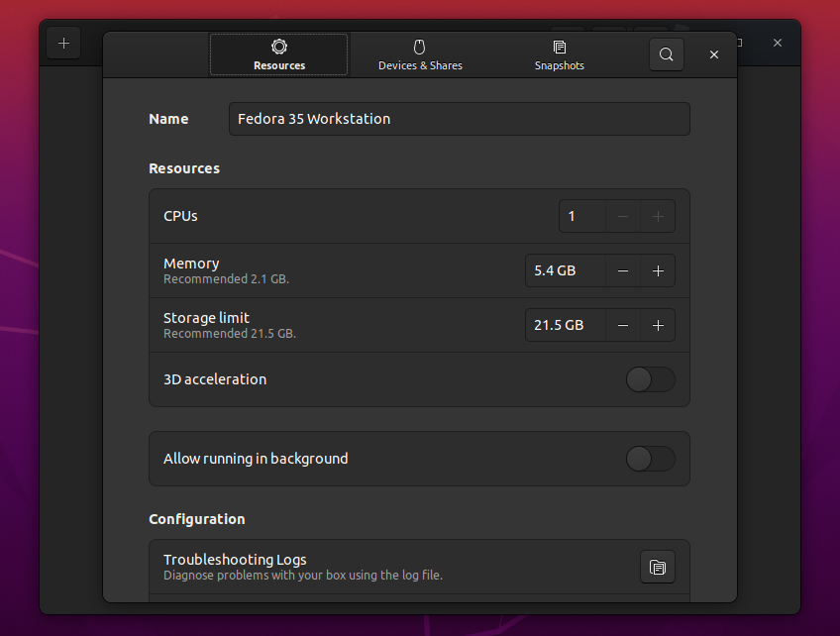Click the Troubleshooting Logs open icon
Screen dimensions: 840x636
(x=657, y=568)
